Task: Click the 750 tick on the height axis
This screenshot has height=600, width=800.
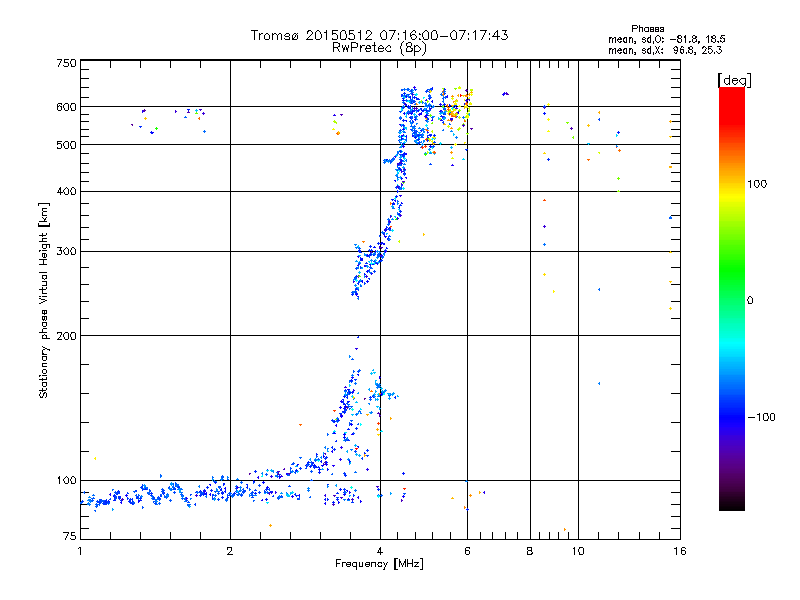Action: (x=66, y=62)
